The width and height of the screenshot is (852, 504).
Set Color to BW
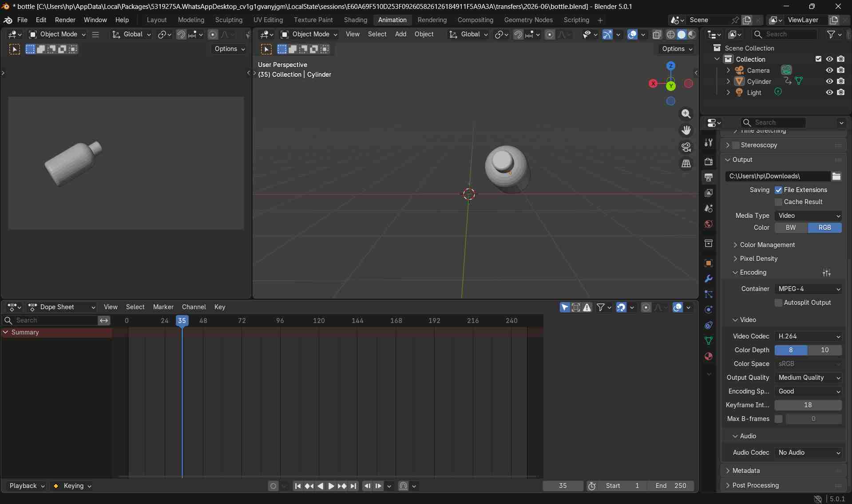tap(790, 228)
